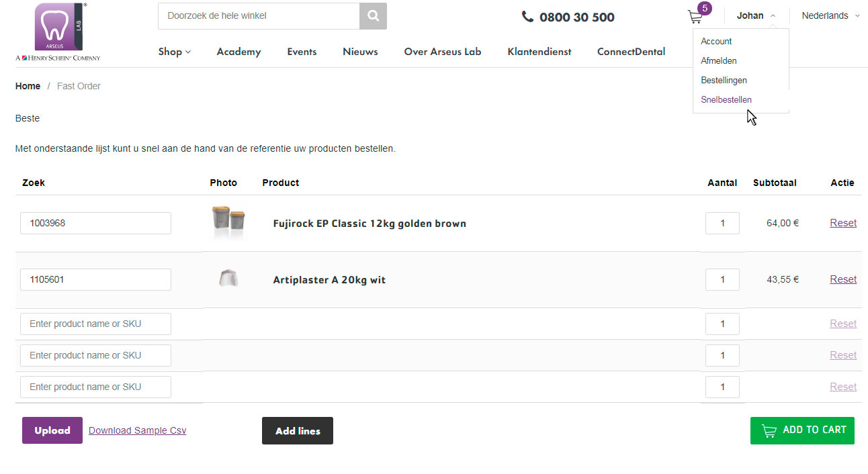Click the Arseus Lab tooth logo
868x474 pixels.
tap(58, 28)
